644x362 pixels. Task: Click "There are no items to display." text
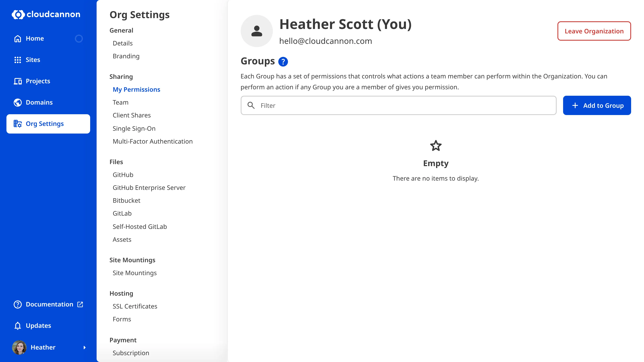click(436, 178)
